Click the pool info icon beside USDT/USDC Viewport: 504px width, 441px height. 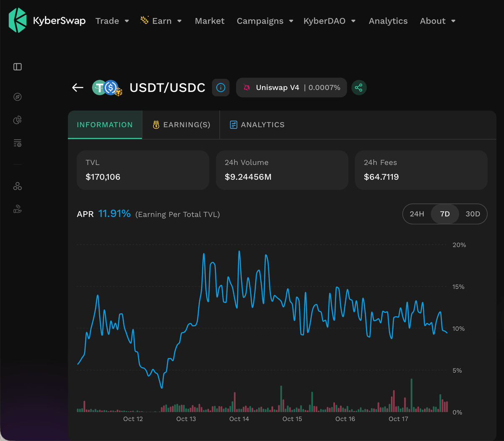tap(221, 87)
